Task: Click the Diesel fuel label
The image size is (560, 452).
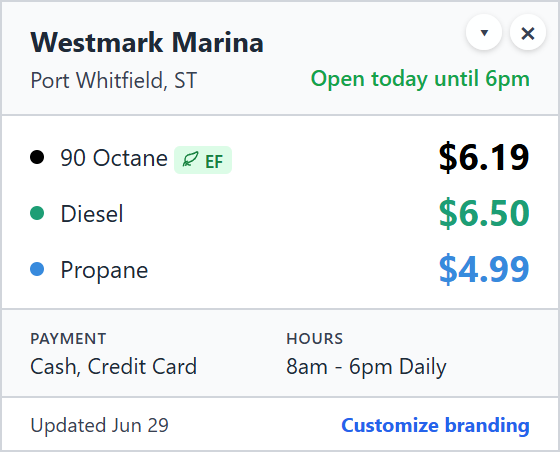Action: point(92,214)
